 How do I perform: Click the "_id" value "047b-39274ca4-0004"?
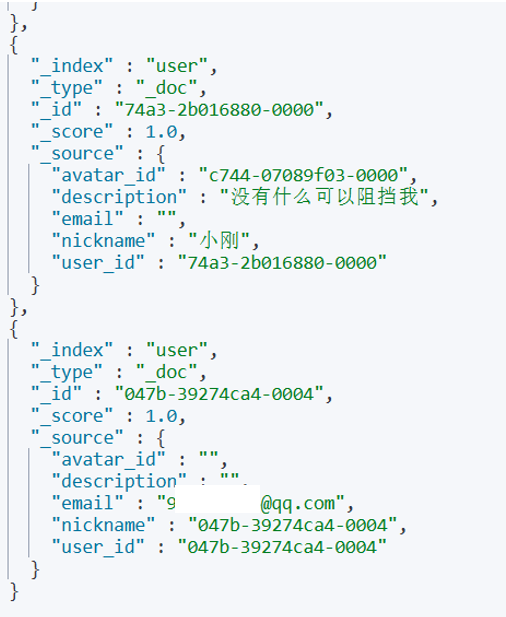(x=219, y=394)
